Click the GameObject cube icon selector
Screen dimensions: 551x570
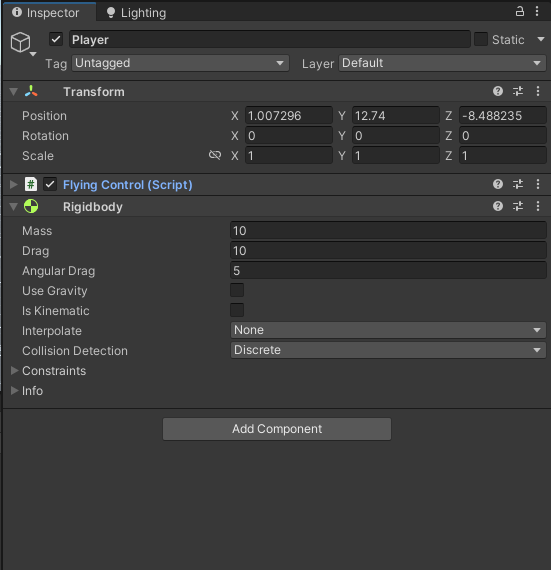click(x=22, y=43)
